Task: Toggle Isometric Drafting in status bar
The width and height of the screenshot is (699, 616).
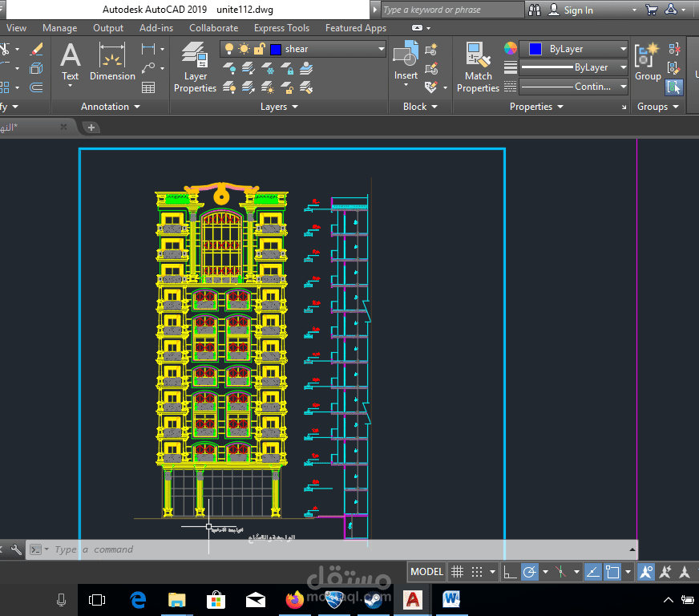Action: click(561, 572)
